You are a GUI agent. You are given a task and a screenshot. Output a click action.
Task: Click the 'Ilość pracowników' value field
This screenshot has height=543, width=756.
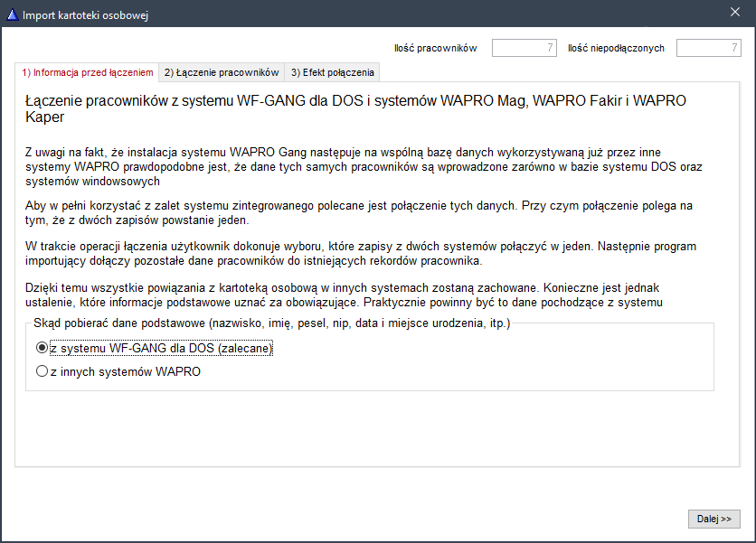524,48
